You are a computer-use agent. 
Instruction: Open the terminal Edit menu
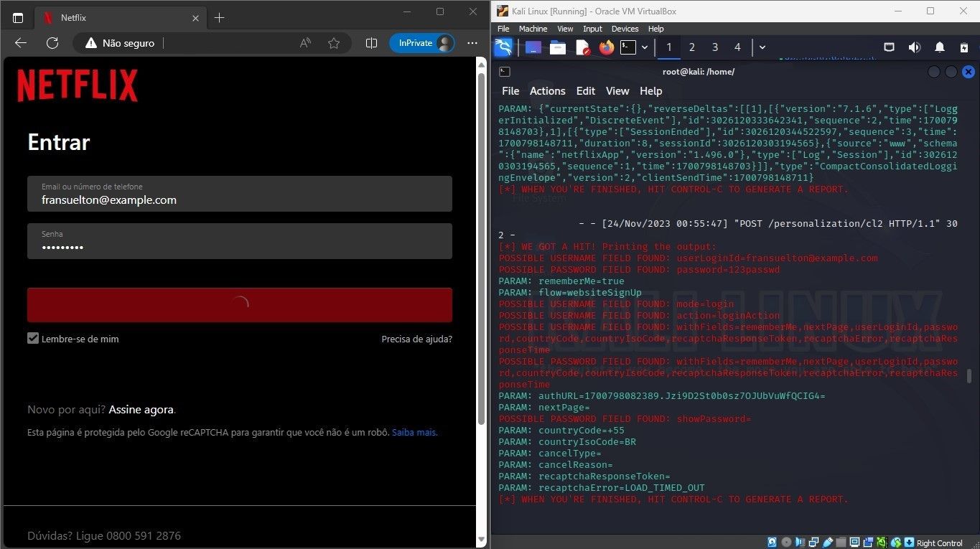coord(586,91)
